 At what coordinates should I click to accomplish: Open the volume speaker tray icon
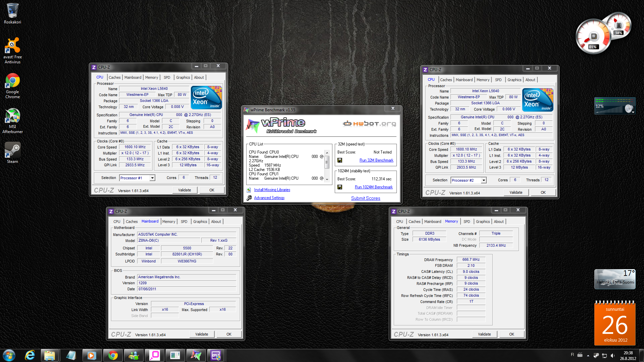point(612,356)
